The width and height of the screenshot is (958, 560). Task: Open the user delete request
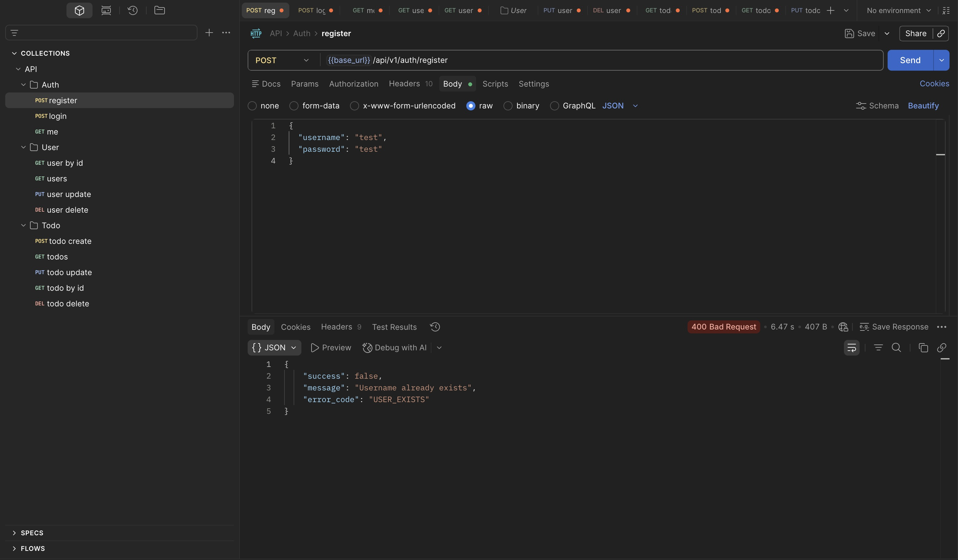[x=67, y=210]
